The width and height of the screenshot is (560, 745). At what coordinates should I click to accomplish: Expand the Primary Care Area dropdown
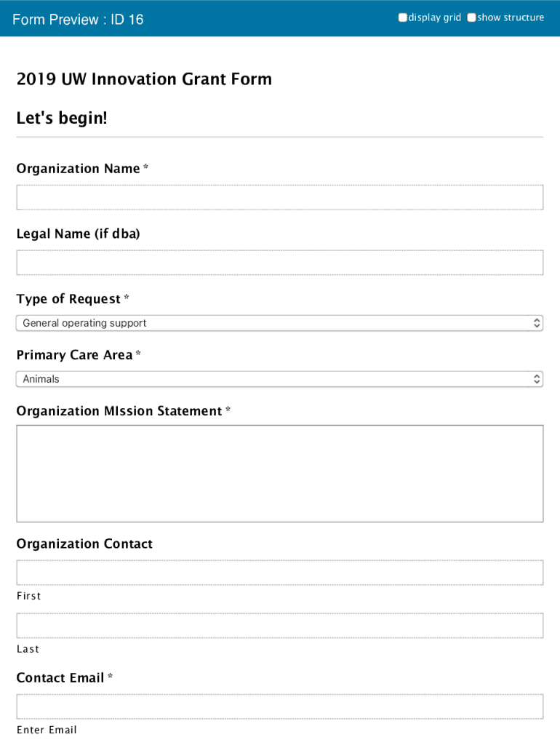[279, 379]
